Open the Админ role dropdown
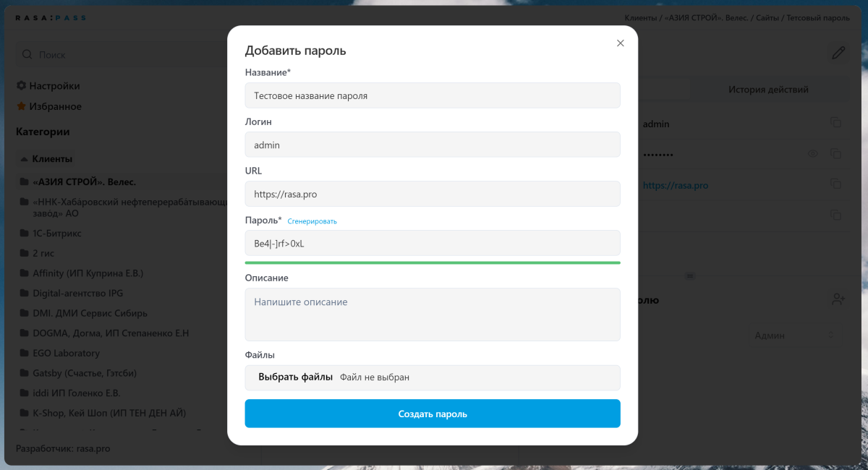868x470 pixels. [793, 336]
